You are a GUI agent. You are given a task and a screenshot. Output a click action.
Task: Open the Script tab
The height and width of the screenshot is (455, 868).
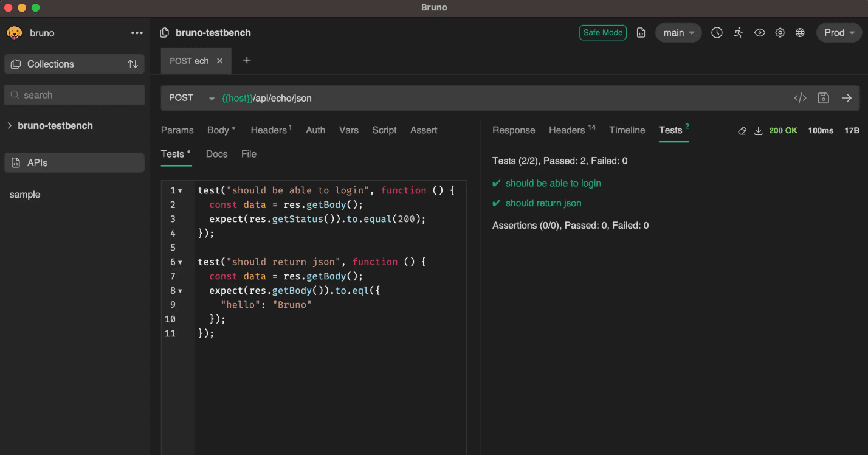(384, 130)
